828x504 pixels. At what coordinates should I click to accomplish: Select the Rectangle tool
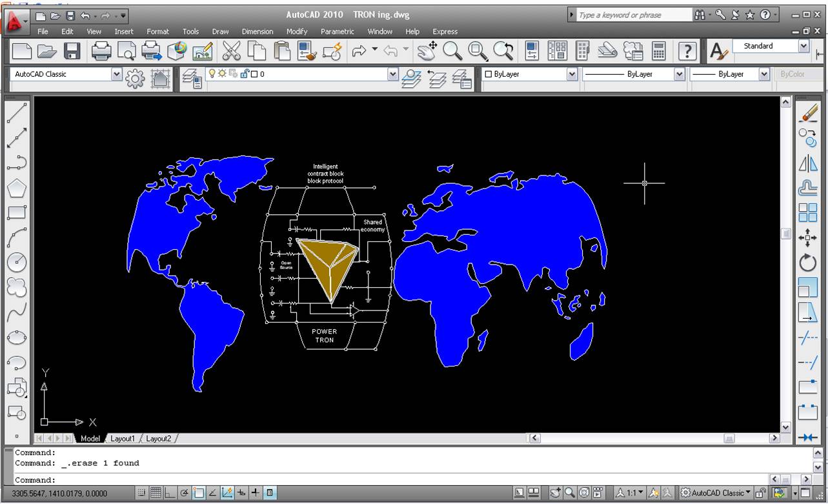[x=17, y=212]
